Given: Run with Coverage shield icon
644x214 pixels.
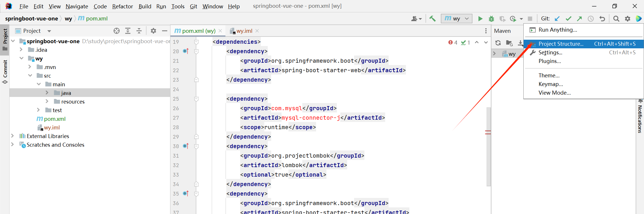Looking at the screenshot, I should (502, 19).
